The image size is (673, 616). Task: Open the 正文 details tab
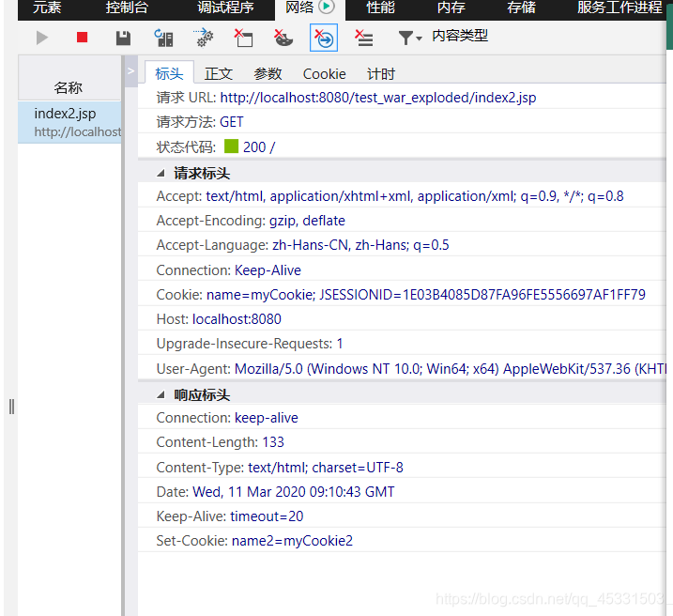point(219,74)
